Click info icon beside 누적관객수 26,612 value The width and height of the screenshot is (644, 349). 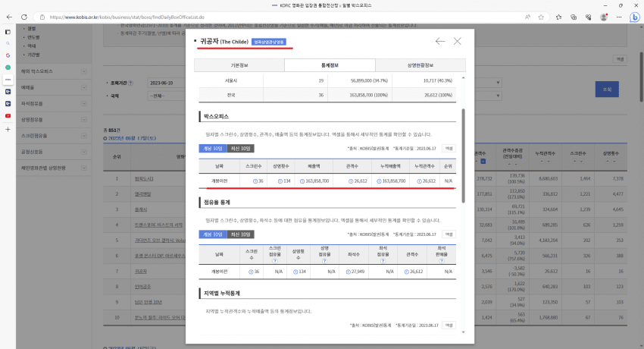coord(419,181)
